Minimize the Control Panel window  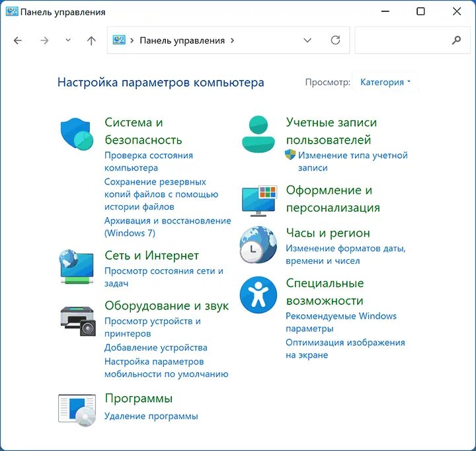click(x=385, y=11)
